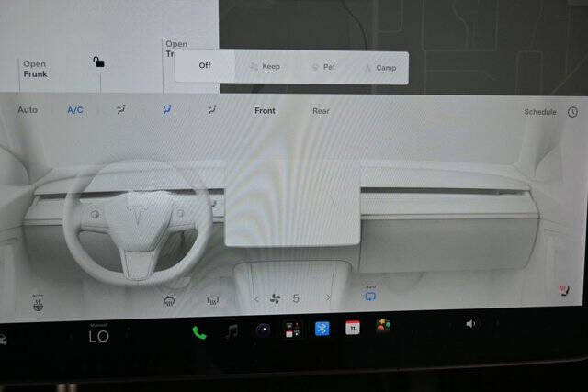The width and height of the screenshot is (588, 392).
Task: Switch to the Front climate tab
Action: (265, 111)
